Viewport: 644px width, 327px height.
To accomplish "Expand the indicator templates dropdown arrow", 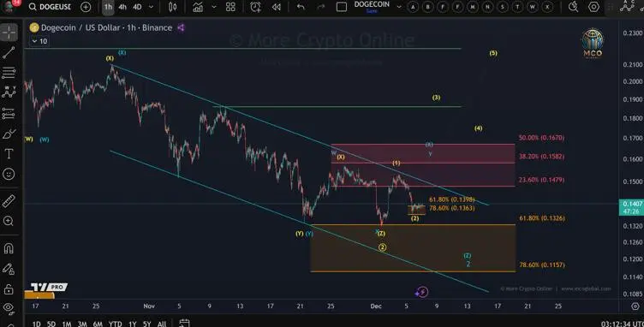I will [214, 7].
